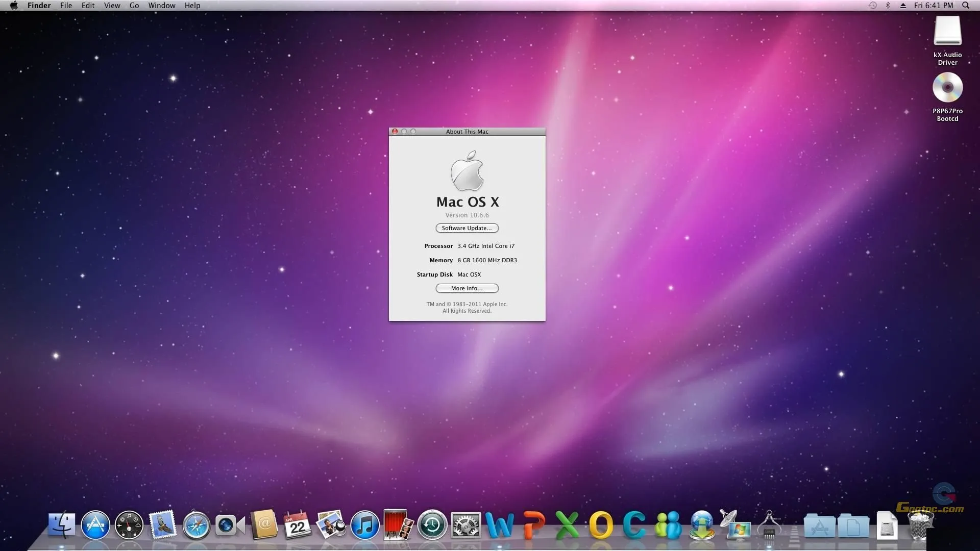The image size is (980, 551).
Task: Open the Address Book application
Action: 263,524
